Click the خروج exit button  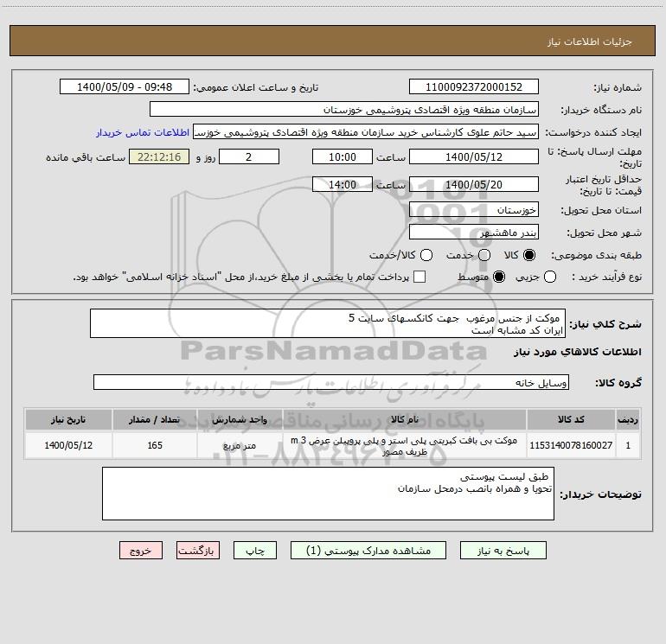(141, 551)
